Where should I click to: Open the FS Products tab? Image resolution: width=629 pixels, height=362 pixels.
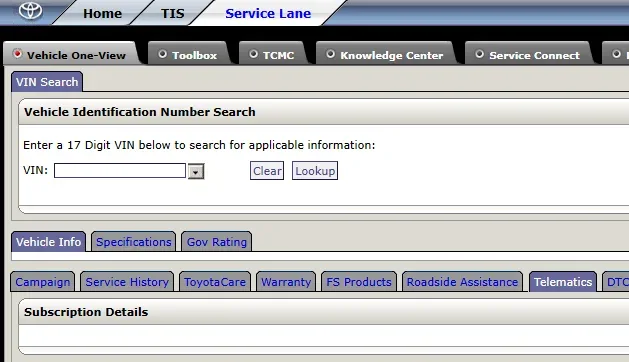coord(359,282)
